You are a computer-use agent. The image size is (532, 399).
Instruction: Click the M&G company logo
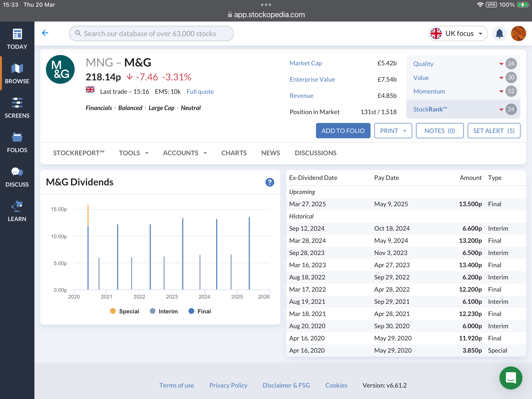point(60,69)
